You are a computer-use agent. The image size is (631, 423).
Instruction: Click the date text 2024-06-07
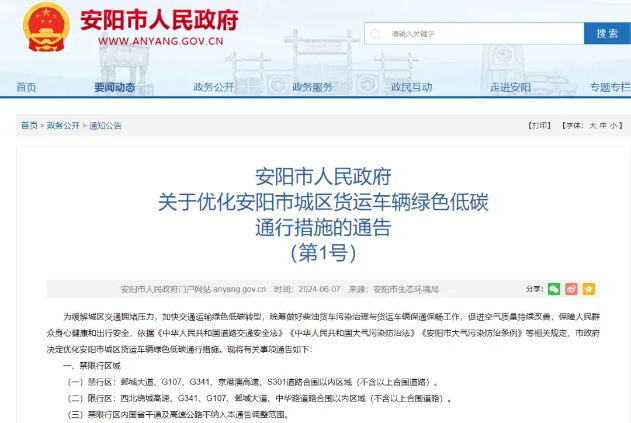click(320, 289)
